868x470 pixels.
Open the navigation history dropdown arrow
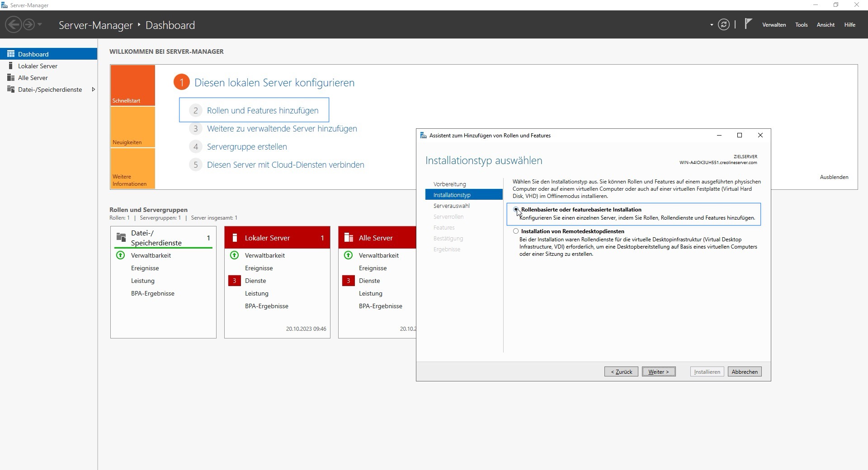[40, 25]
